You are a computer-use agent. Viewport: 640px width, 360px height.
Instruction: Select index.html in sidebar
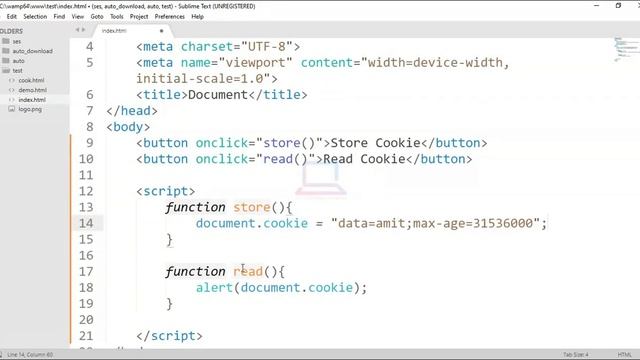32,100
